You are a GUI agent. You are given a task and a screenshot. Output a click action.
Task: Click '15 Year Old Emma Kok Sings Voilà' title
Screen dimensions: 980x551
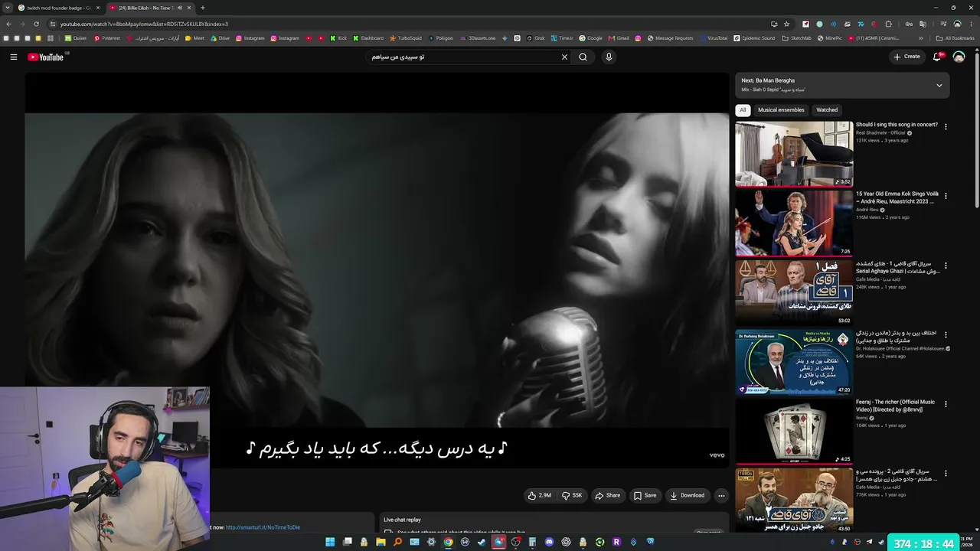[897, 197]
